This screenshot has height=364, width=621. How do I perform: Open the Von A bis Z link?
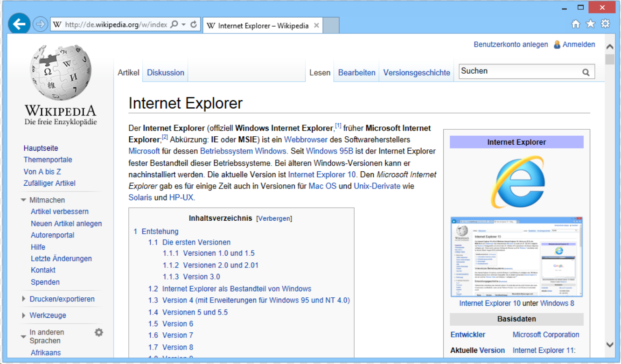pos(42,172)
